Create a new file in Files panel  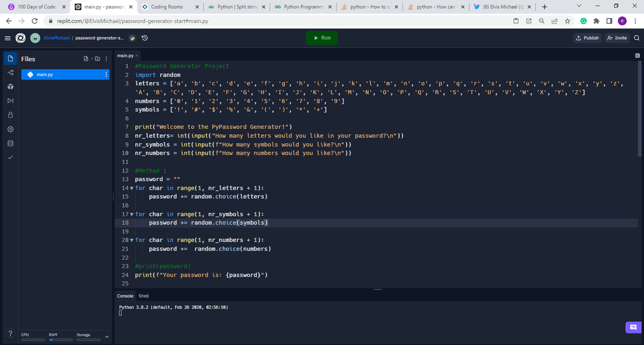[86, 58]
